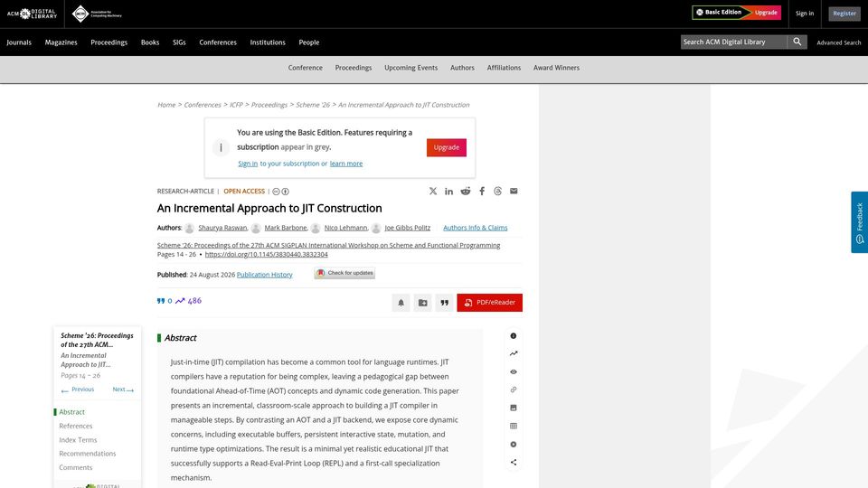Open Advanced Search
The image size is (868, 488).
tap(839, 42)
